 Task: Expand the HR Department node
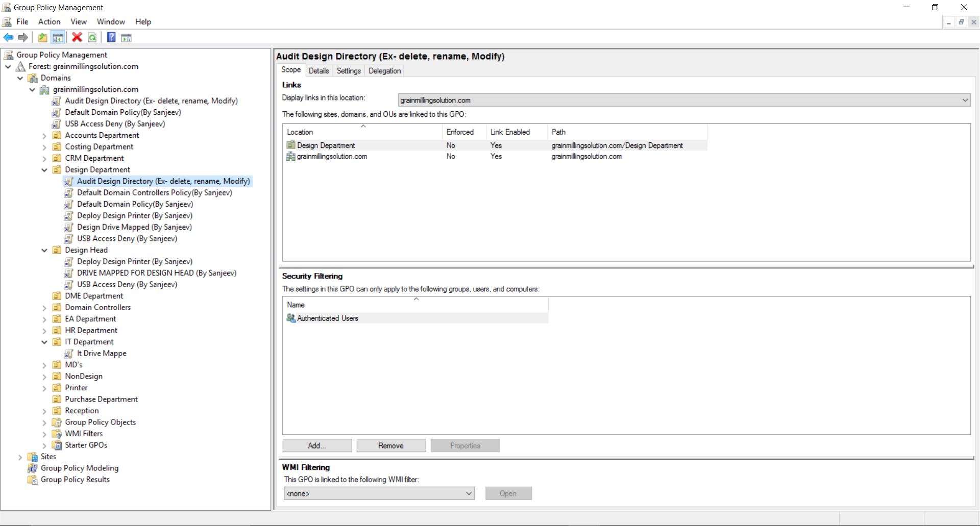pyautogui.click(x=44, y=331)
